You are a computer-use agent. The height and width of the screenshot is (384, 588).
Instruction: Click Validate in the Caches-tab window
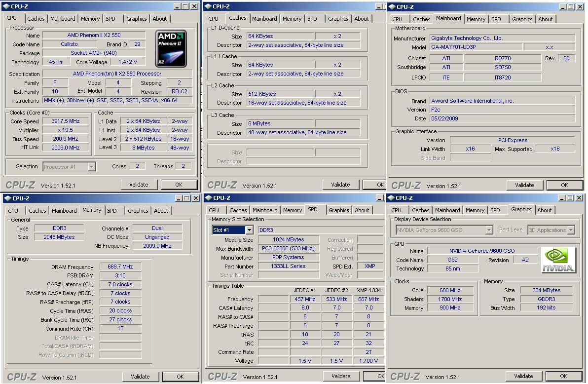(340, 185)
